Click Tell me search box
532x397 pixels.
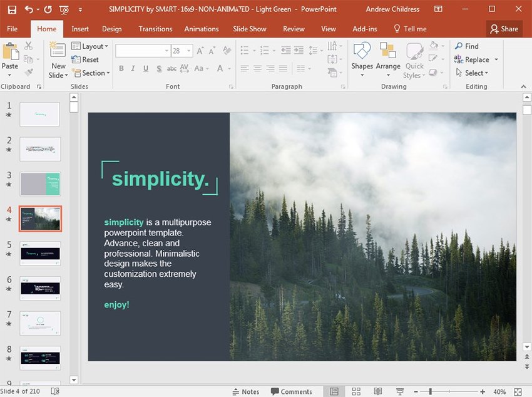[410, 29]
